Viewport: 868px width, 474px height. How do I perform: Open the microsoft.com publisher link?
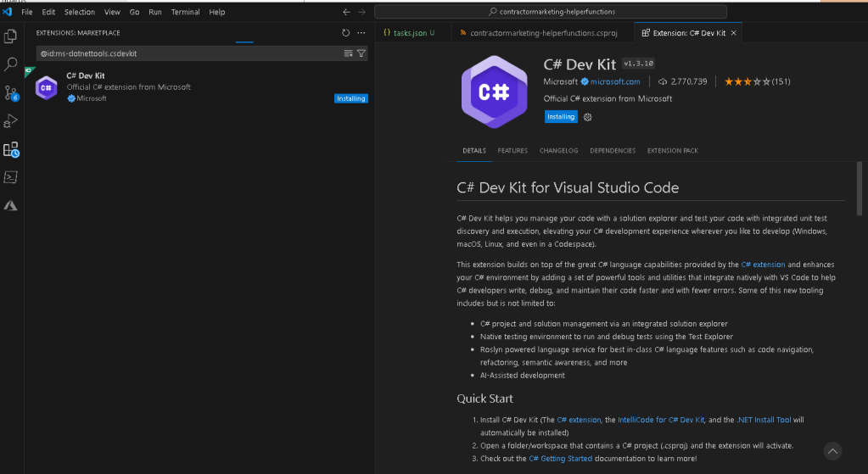(x=615, y=82)
